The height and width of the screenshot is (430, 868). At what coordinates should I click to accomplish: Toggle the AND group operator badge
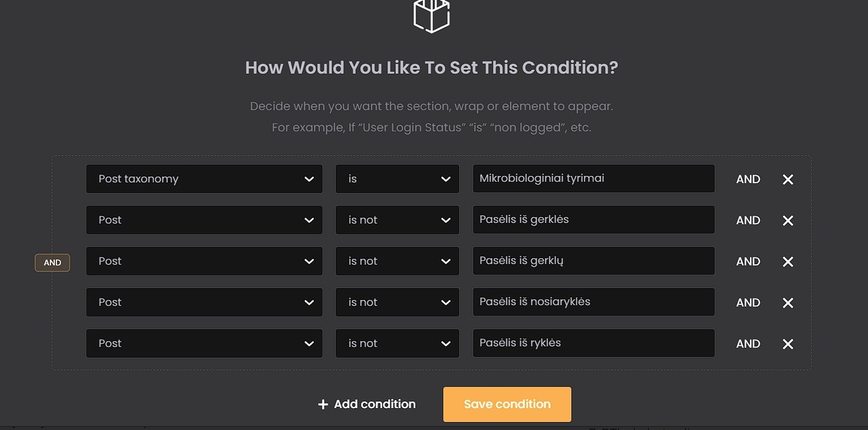tap(52, 263)
